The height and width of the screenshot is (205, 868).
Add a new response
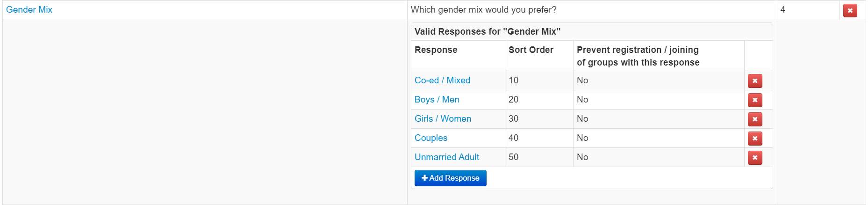[451, 178]
